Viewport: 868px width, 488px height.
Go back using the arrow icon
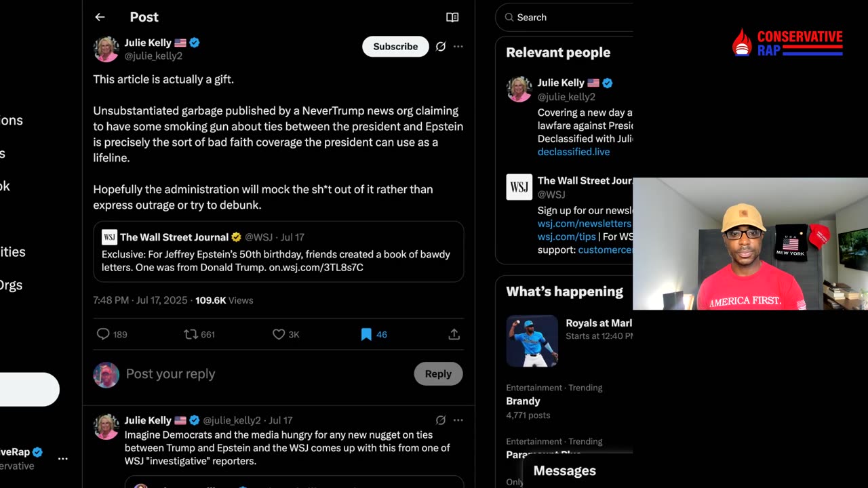click(100, 17)
